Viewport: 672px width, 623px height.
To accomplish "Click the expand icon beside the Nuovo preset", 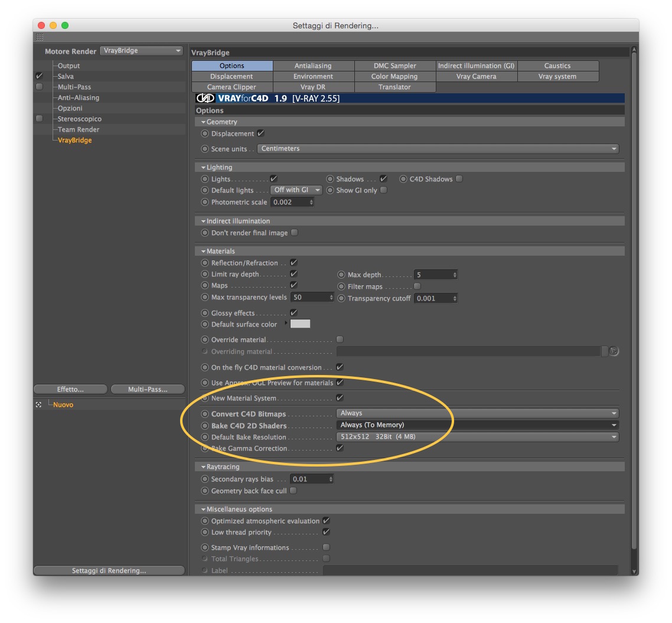I will 38,405.
